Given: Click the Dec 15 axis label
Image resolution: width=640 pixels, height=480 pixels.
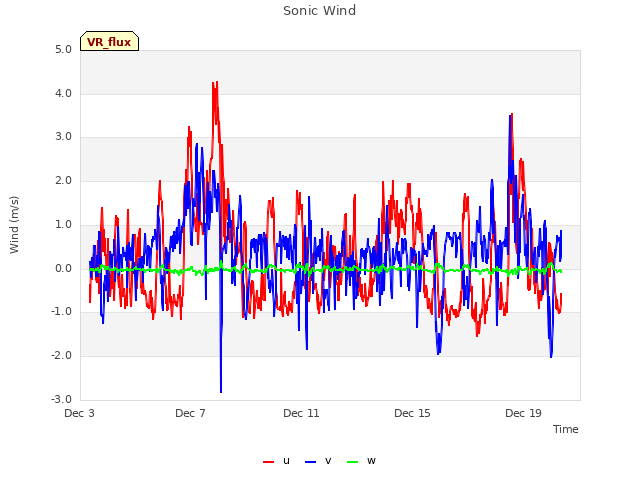Looking at the screenshot, I should point(412,413).
